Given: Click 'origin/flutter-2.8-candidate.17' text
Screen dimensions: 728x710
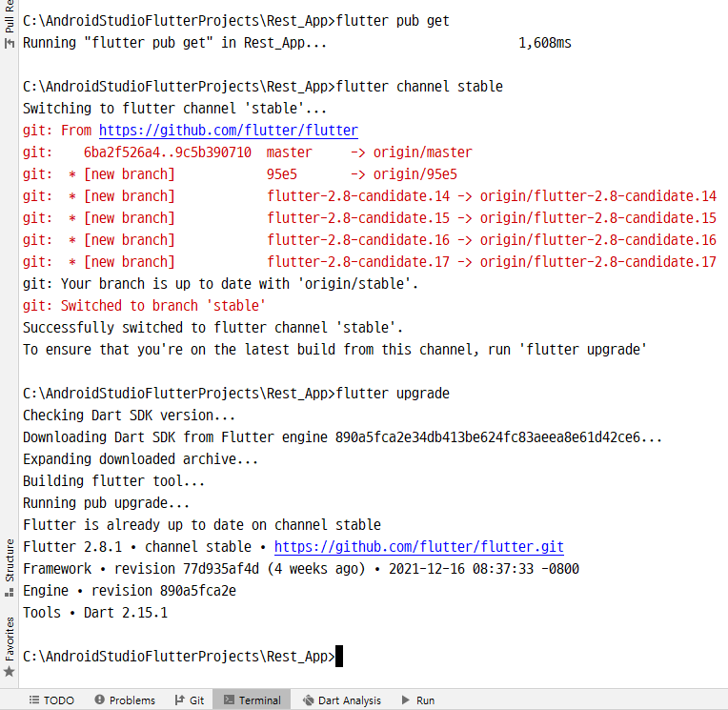Looking at the screenshot, I should pos(598,261).
